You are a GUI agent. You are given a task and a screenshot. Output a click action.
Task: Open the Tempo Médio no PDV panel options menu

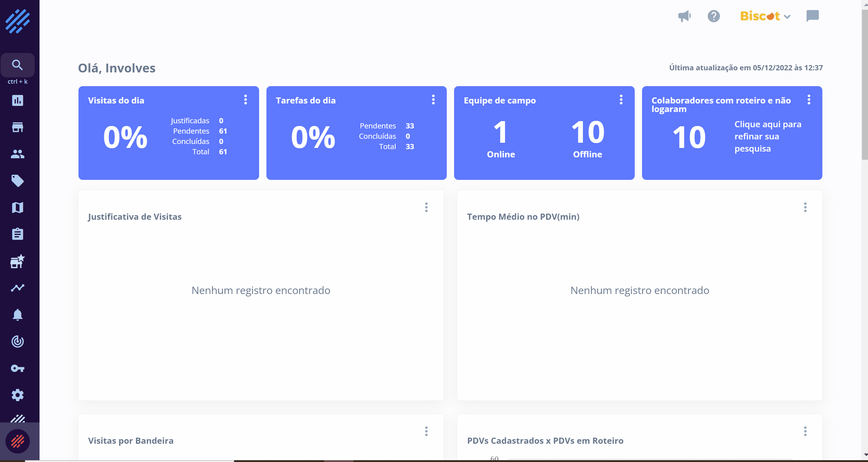805,207
